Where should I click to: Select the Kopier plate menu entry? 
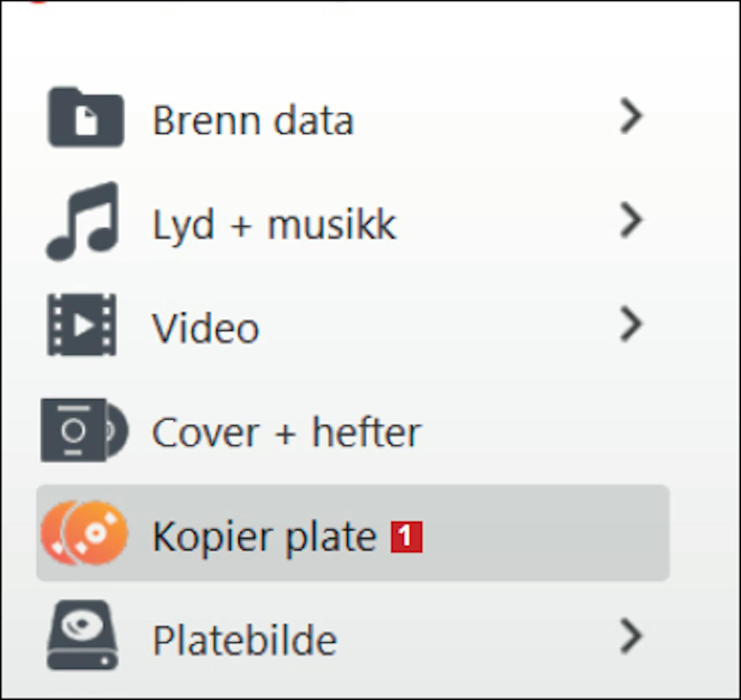[264, 536]
